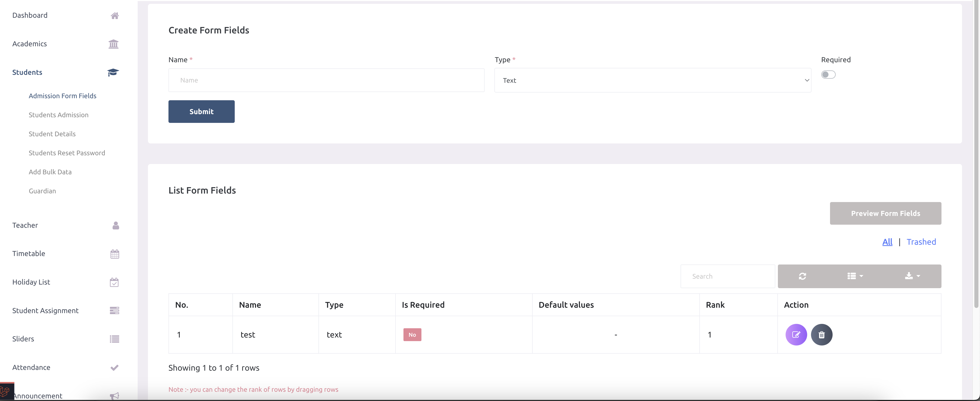Click the Student Assignment sidebar icon

click(115, 310)
